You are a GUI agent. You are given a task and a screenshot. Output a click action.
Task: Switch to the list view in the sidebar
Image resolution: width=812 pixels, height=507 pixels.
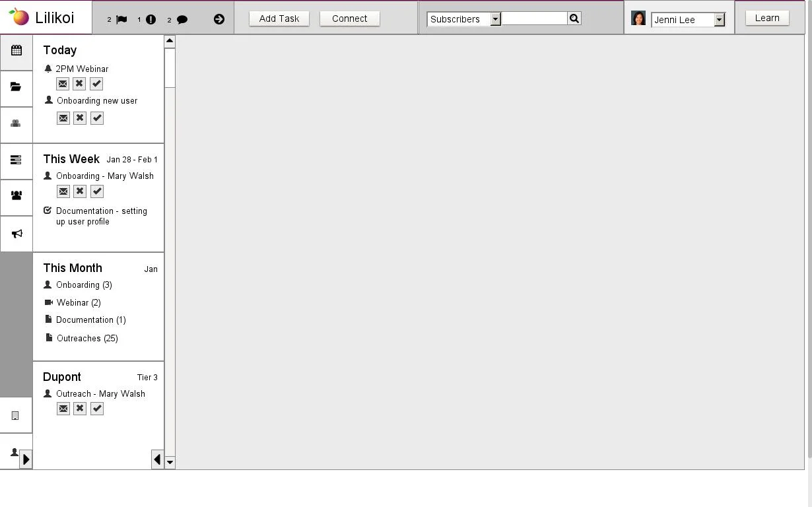click(x=17, y=160)
